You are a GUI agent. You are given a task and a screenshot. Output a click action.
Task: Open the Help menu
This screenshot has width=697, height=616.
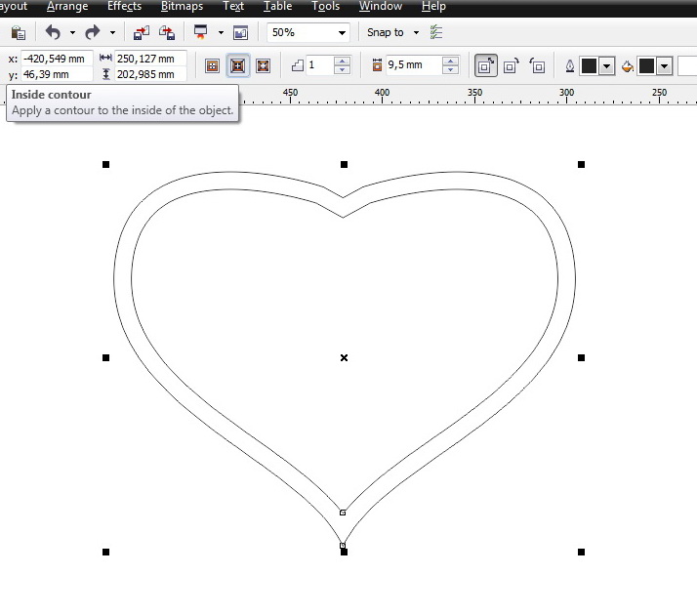(433, 6)
